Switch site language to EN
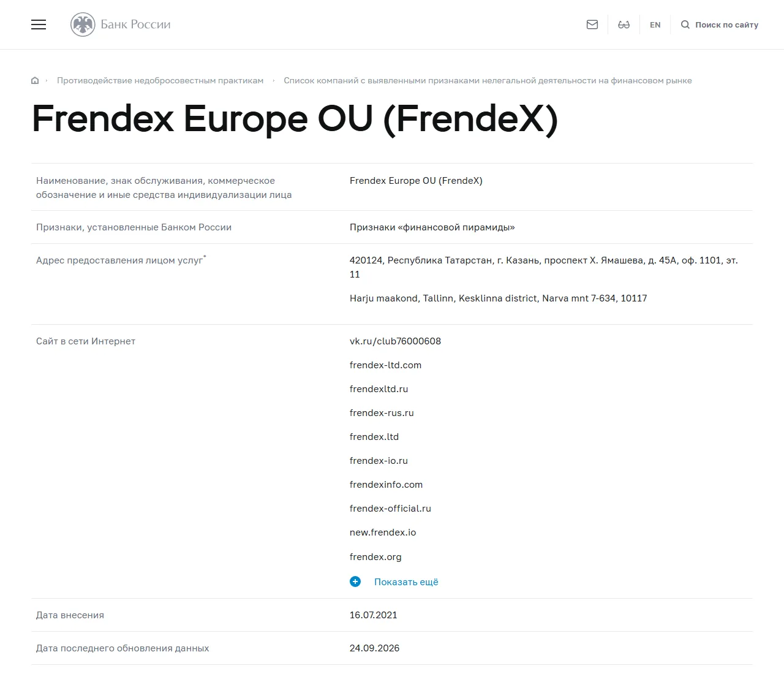 click(x=655, y=25)
